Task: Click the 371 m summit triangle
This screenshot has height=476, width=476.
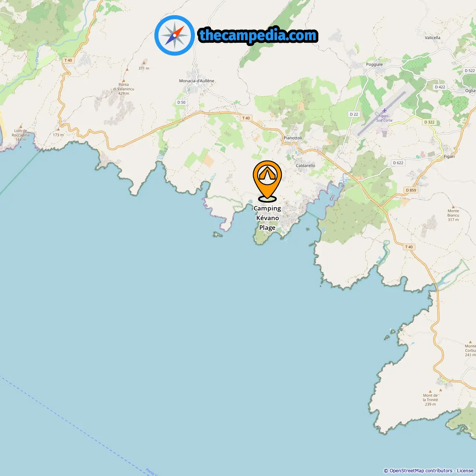Action: coord(144,63)
